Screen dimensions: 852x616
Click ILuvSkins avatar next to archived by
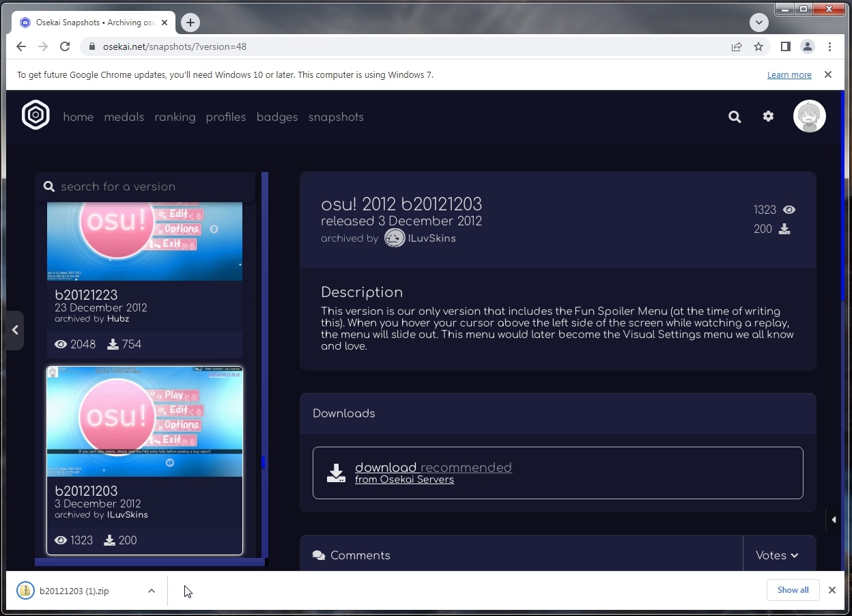point(395,238)
